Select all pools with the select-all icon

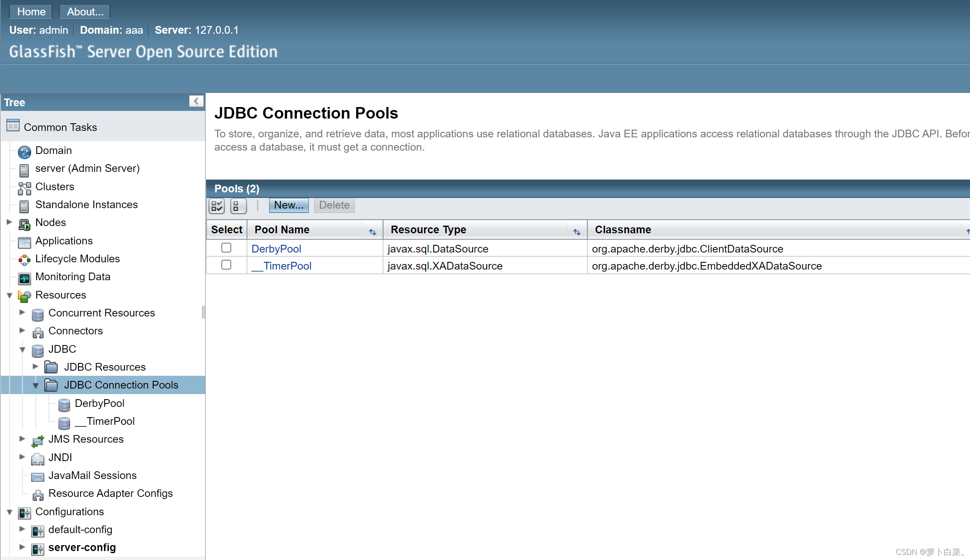217,206
